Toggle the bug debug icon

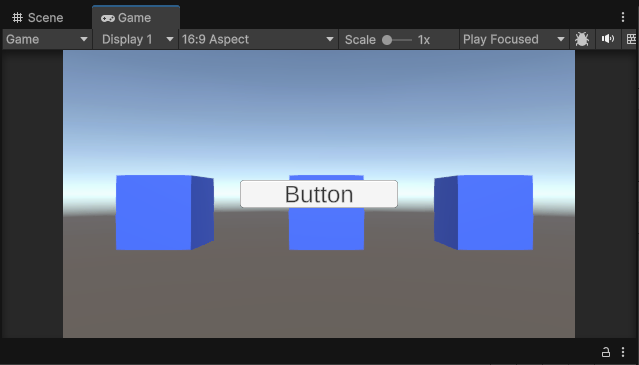(x=582, y=40)
